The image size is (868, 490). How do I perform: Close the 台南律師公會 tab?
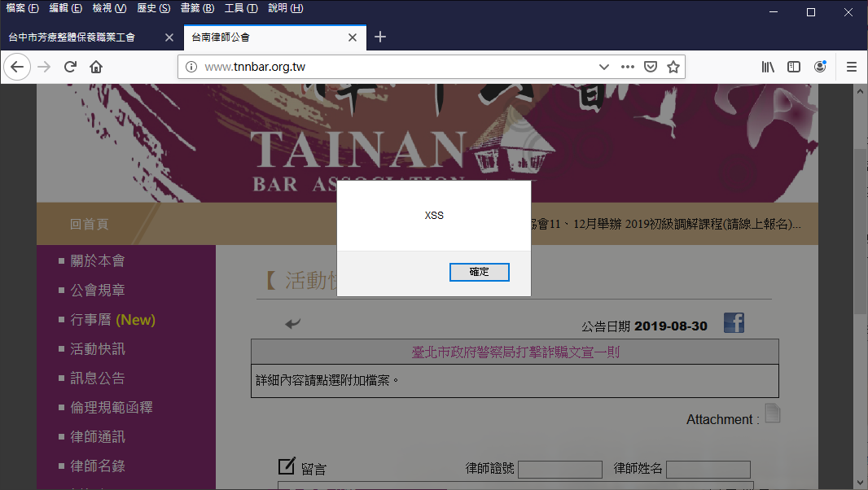pyautogui.click(x=353, y=37)
